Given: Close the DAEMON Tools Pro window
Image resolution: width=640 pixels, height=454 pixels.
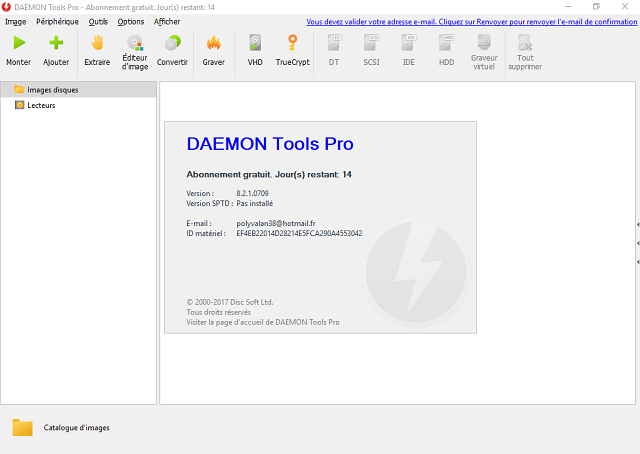Looking at the screenshot, I should 625,7.
